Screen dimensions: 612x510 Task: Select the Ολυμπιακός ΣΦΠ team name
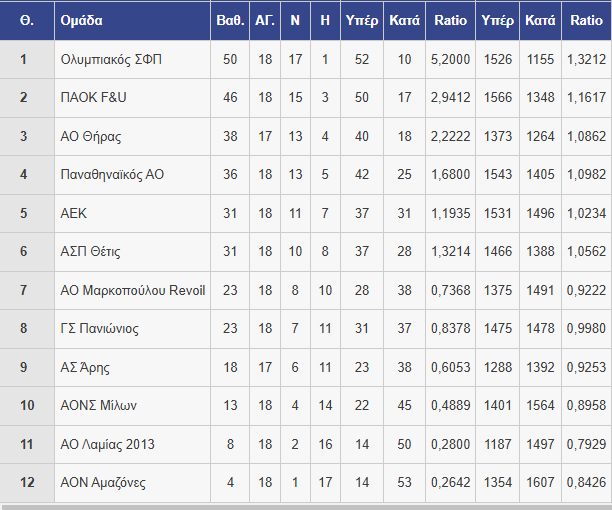click(x=111, y=60)
